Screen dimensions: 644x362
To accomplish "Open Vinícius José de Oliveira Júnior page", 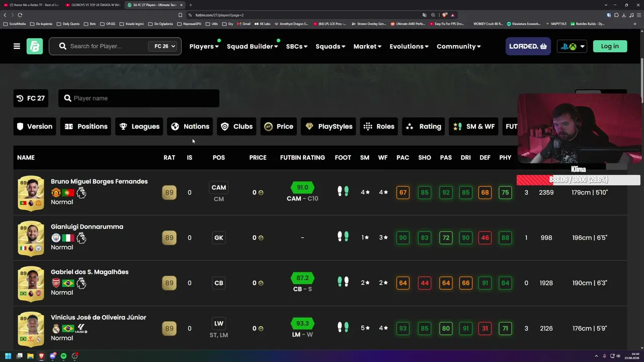I will point(99,317).
